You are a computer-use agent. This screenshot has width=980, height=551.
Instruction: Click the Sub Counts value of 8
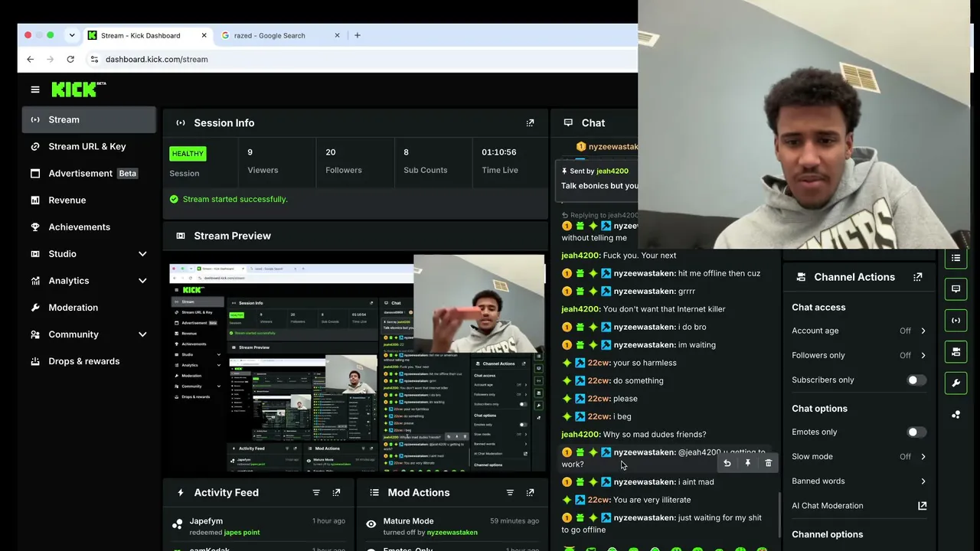coord(406,152)
